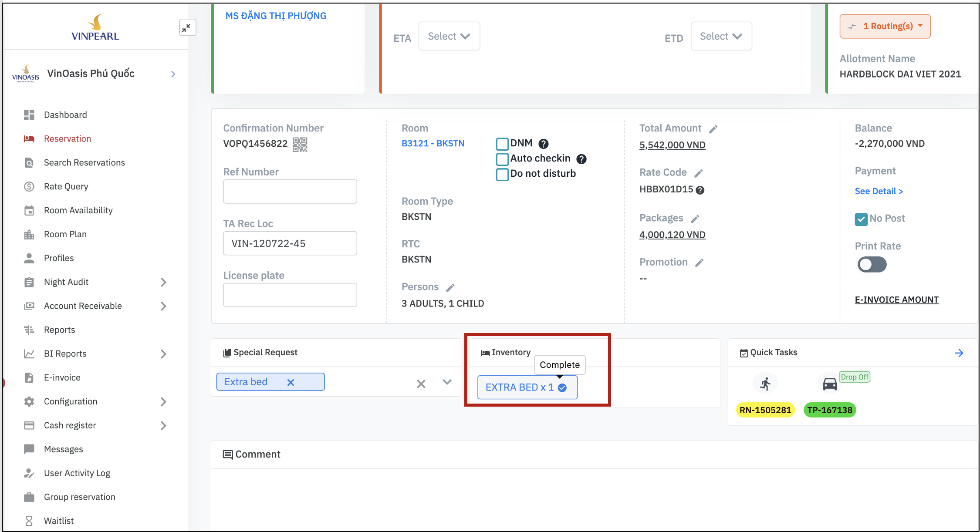Click the TA Rec Loc input field
The height and width of the screenshot is (532, 980).
click(290, 243)
